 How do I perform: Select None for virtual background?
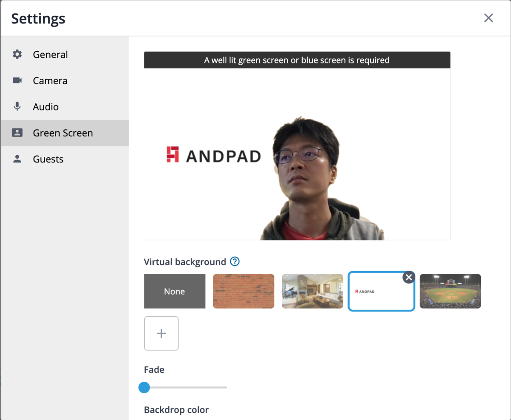(175, 291)
